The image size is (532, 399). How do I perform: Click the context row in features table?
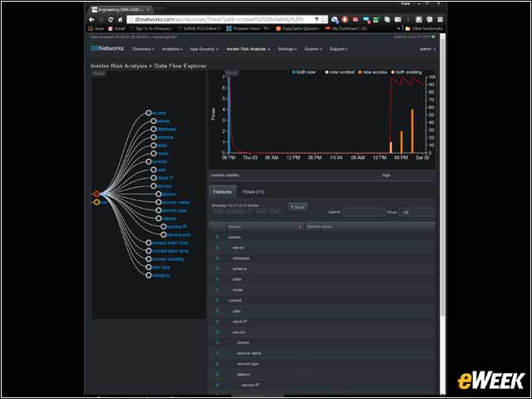point(322,301)
